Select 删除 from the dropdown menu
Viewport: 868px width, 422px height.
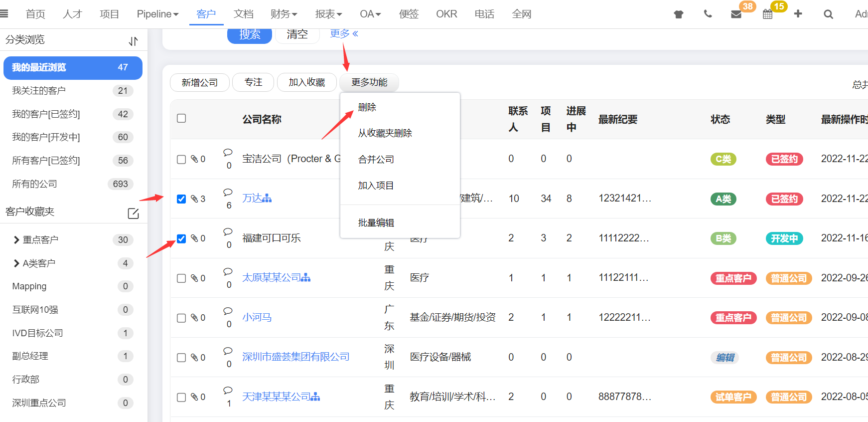367,107
